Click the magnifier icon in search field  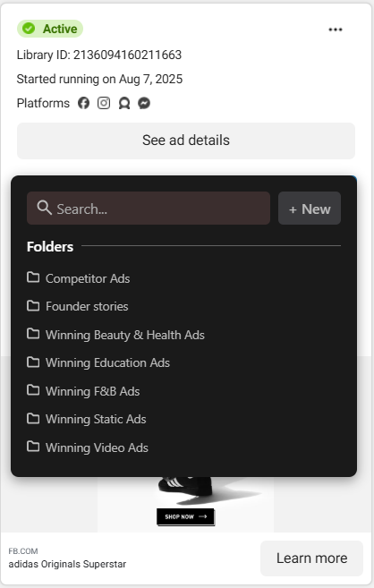(x=44, y=208)
